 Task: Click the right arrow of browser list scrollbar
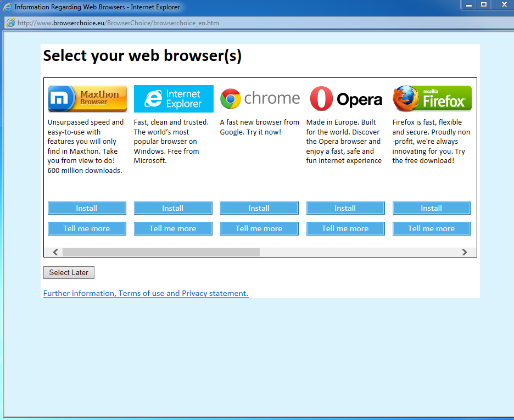[464, 252]
